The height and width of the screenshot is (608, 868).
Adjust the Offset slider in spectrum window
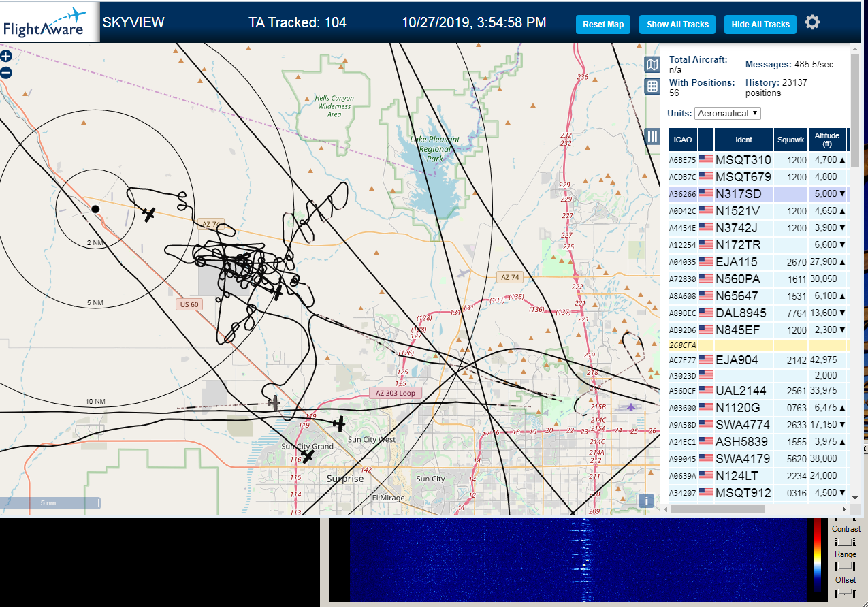click(x=845, y=593)
